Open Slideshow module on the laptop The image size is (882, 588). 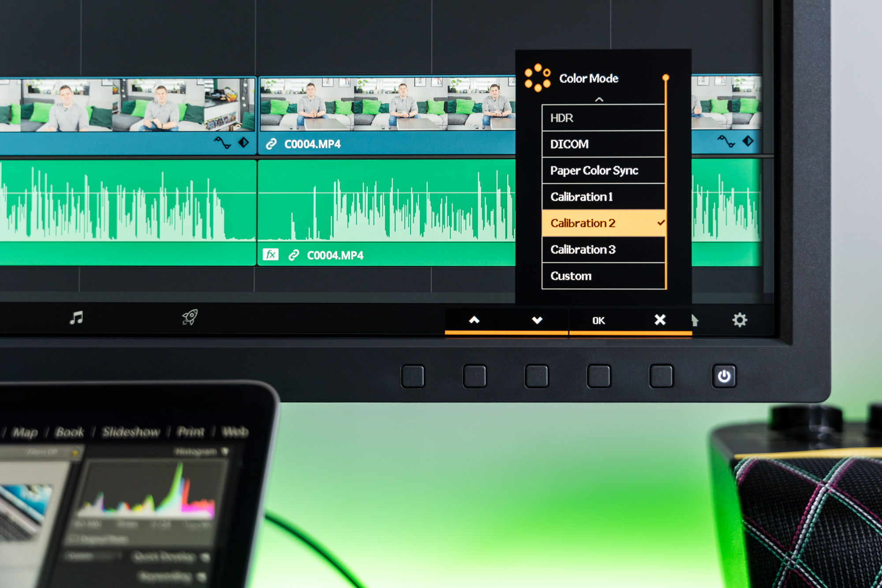click(x=131, y=432)
